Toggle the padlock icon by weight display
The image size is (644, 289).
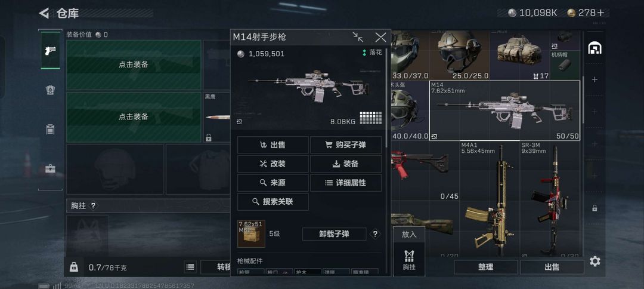click(x=74, y=268)
